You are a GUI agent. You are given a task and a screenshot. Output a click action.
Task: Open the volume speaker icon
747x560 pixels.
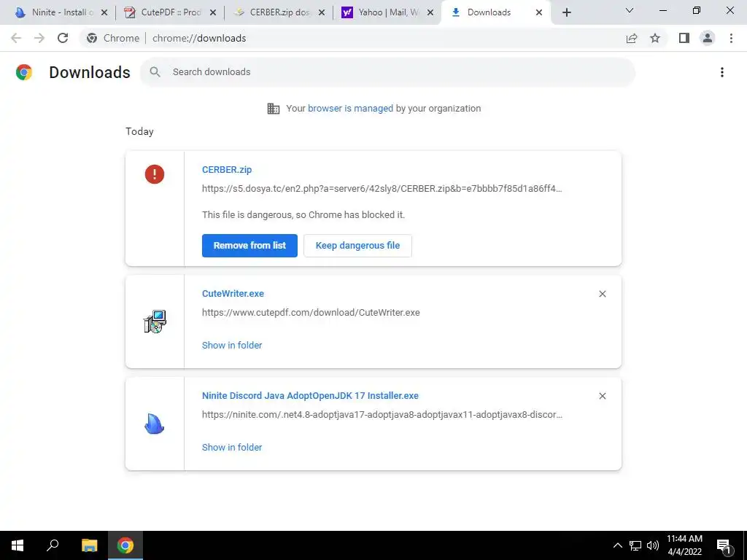point(653,545)
